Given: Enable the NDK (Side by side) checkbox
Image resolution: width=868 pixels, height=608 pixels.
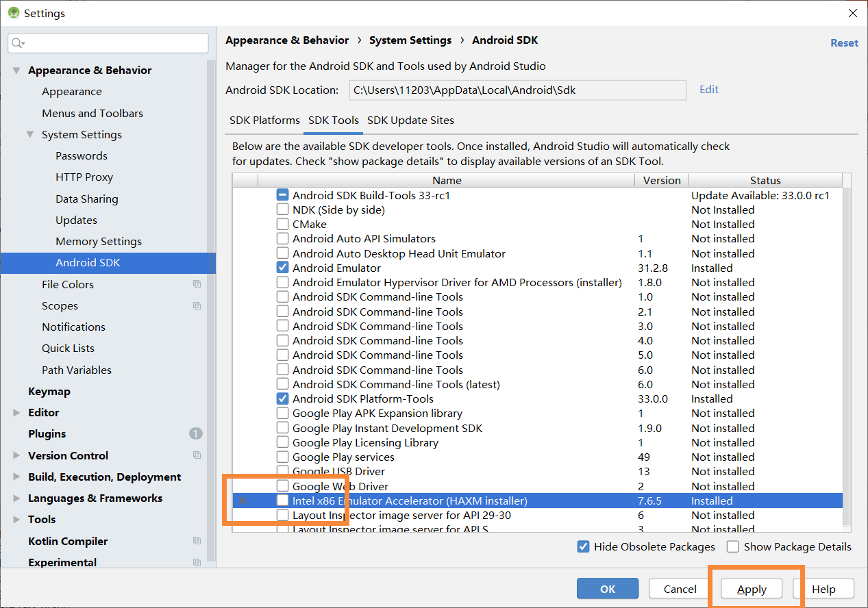Looking at the screenshot, I should pyautogui.click(x=282, y=210).
